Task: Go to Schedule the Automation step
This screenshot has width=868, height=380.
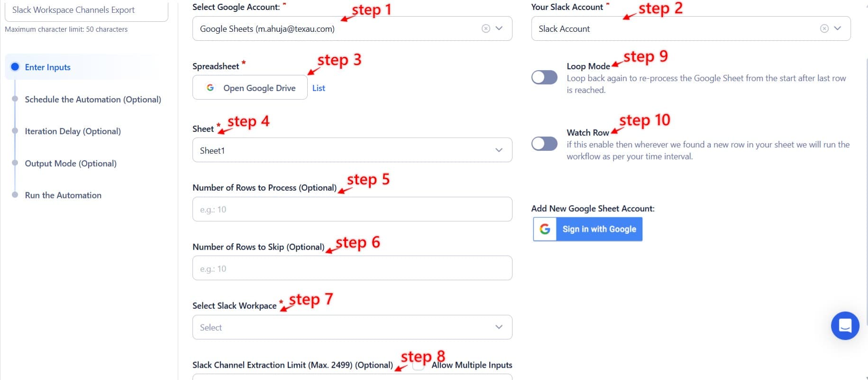Action: (x=15, y=99)
